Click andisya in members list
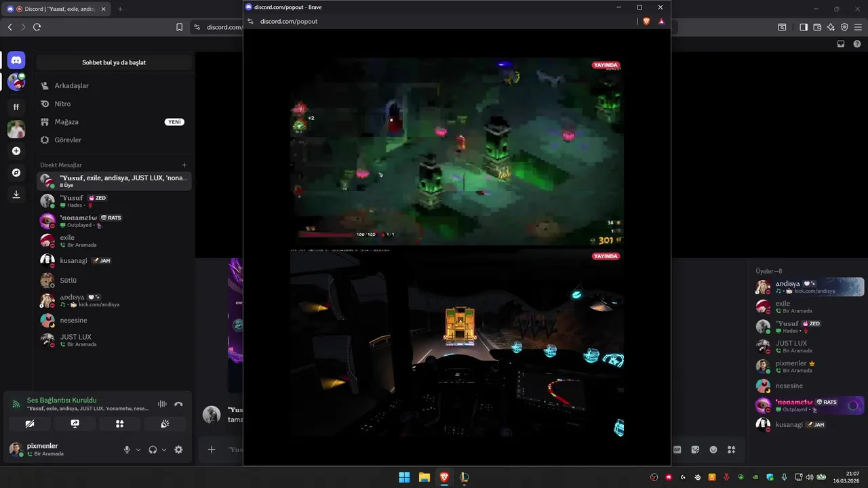The height and width of the screenshot is (488, 868). [x=809, y=287]
